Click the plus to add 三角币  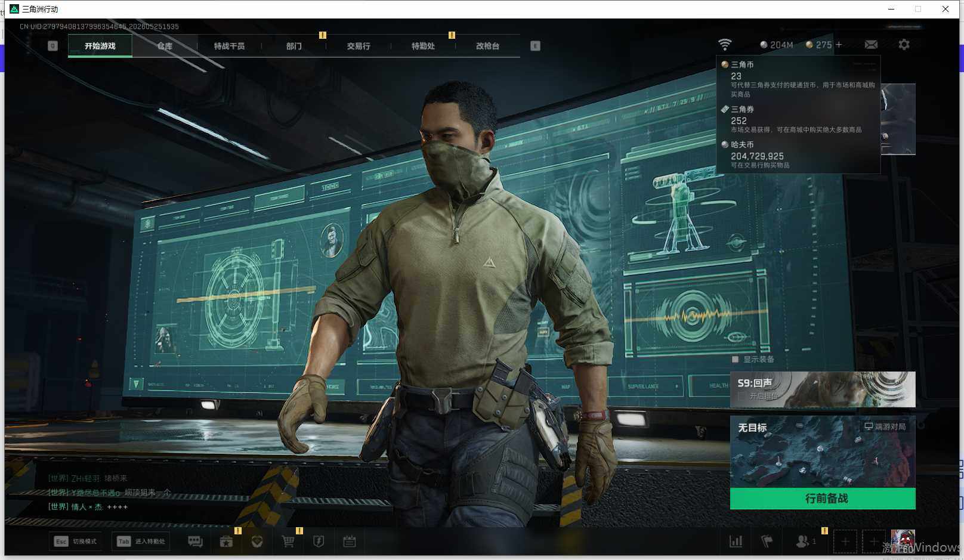[x=839, y=45]
